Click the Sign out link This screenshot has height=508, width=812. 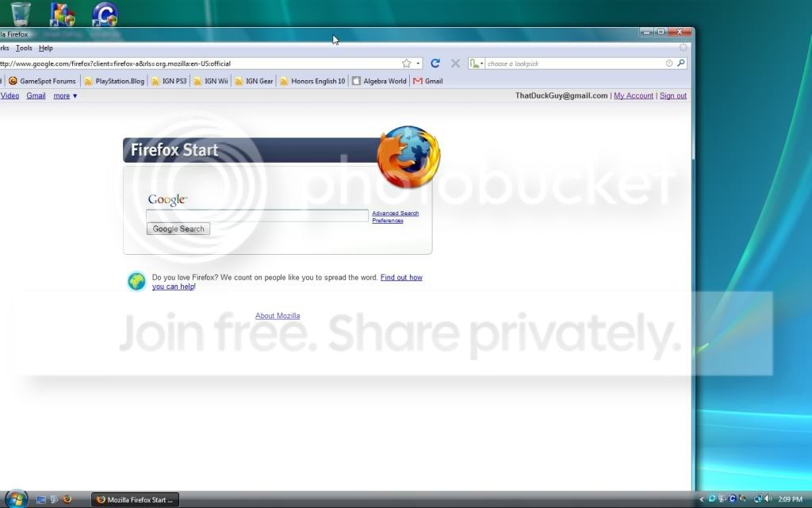coord(672,95)
